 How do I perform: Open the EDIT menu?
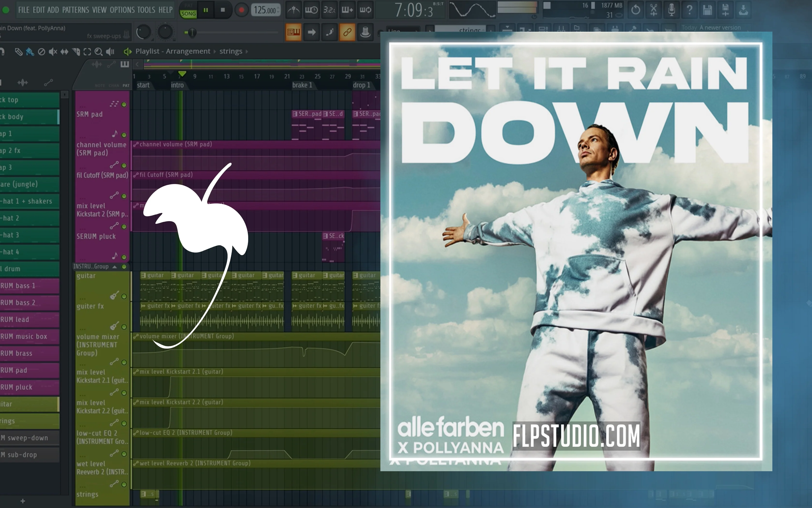[x=39, y=10]
